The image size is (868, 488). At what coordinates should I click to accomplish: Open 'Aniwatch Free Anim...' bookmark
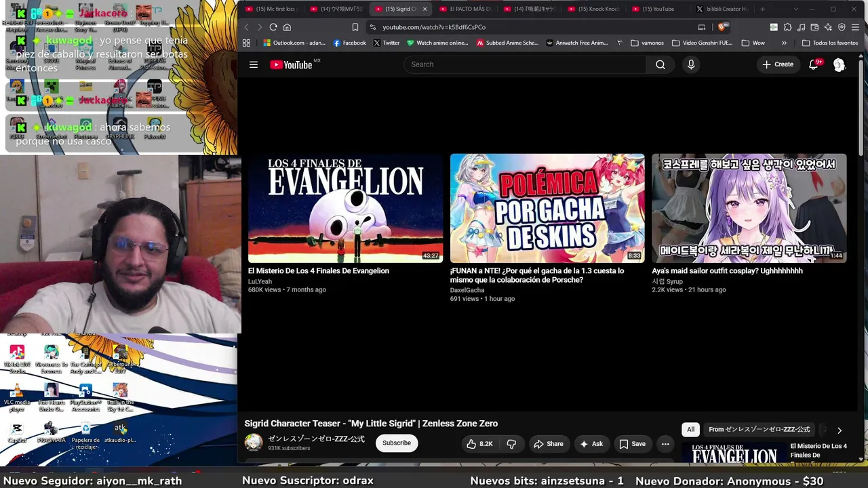click(x=576, y=43)
